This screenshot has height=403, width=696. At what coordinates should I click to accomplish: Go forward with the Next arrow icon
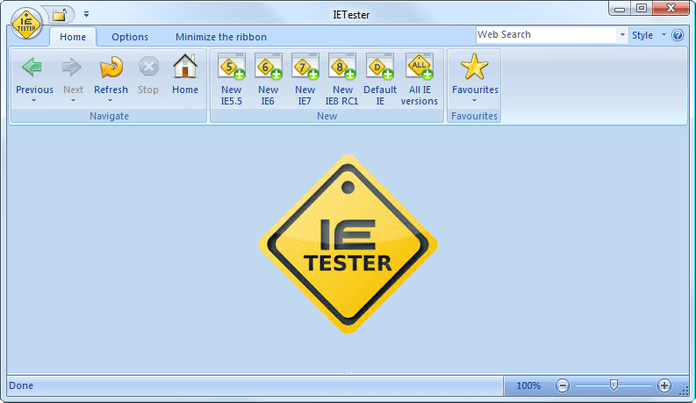point(71,67)
